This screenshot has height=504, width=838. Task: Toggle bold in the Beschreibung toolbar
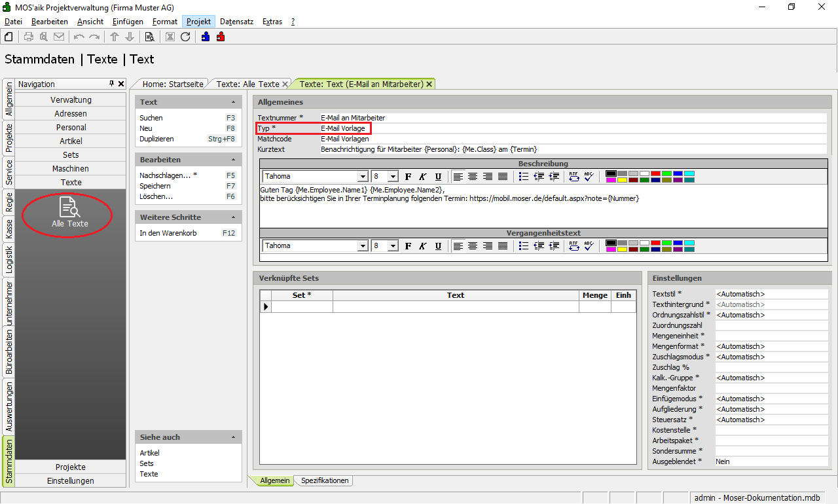point(408,176)
